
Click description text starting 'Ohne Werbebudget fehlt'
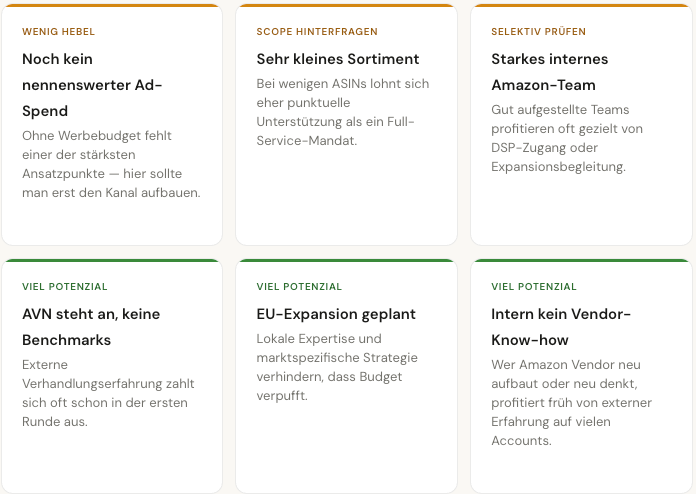point(111,163)
